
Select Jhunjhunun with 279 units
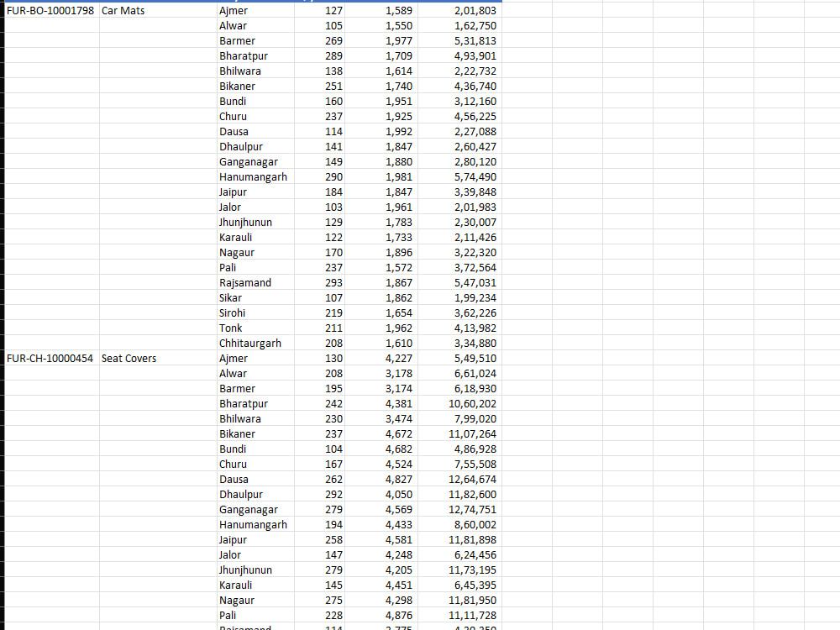pyautogui.click(x=255, y=570)
